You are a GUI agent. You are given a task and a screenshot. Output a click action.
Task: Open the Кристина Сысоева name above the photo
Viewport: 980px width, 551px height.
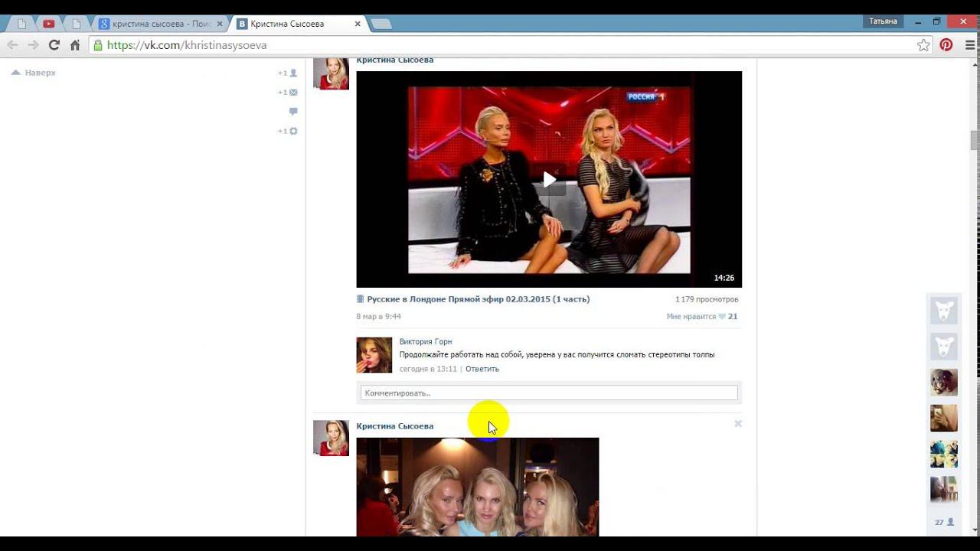click(394, 426)
